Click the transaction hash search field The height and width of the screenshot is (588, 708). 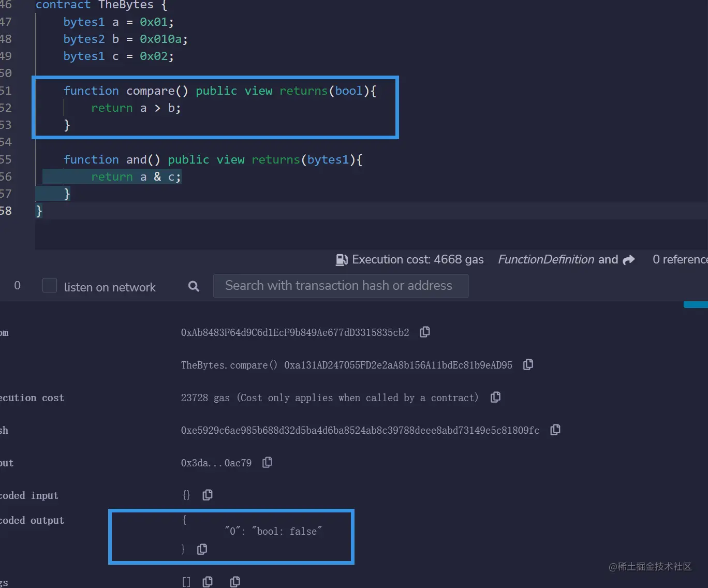[x=341, y=286]
